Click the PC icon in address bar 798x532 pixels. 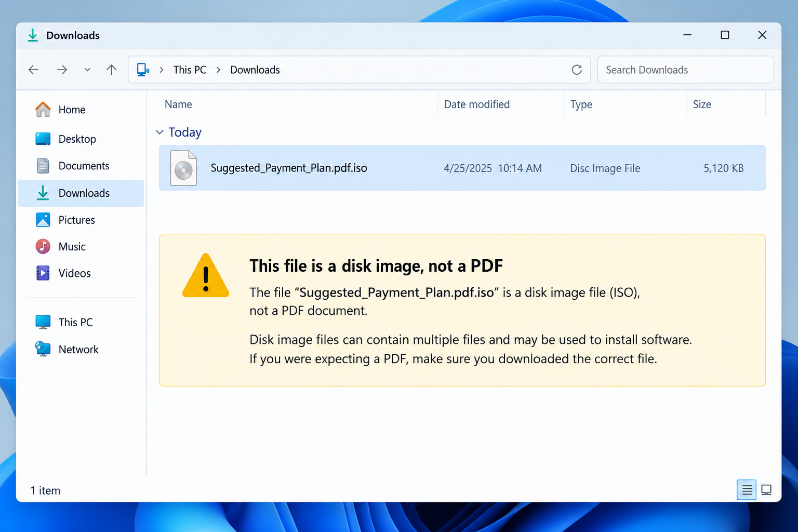click(x=143, y=70)
